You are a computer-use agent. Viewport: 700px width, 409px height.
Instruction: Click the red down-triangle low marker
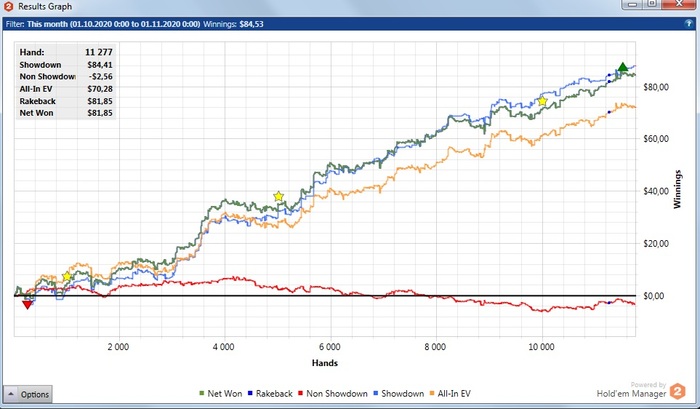pyautogui.click(x=27, y=305)
